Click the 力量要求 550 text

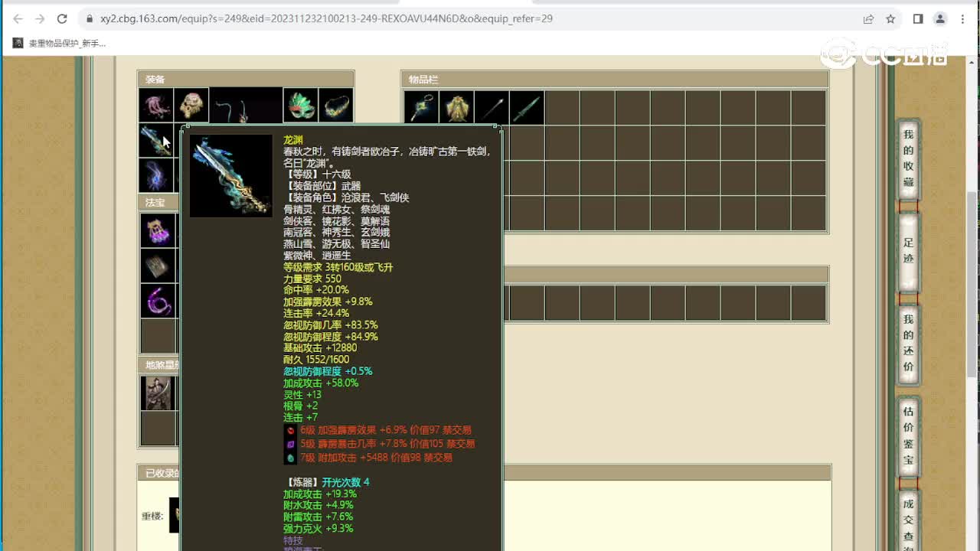point(312,279)
